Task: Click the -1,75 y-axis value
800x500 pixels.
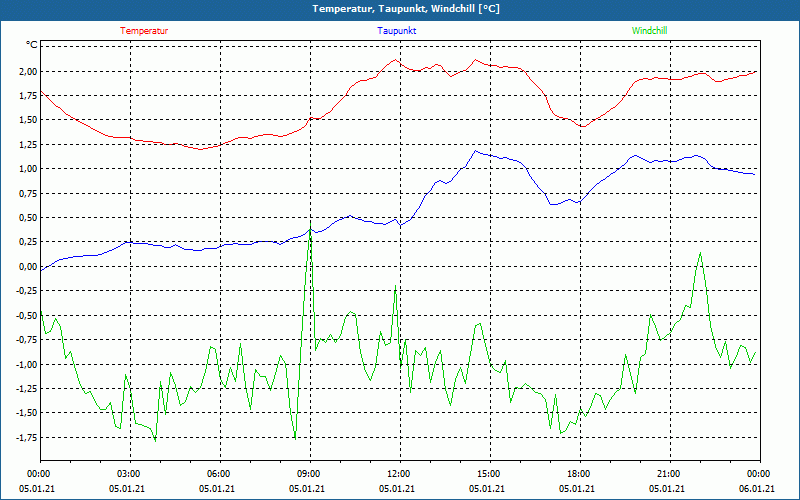Action: coord(27,437)
